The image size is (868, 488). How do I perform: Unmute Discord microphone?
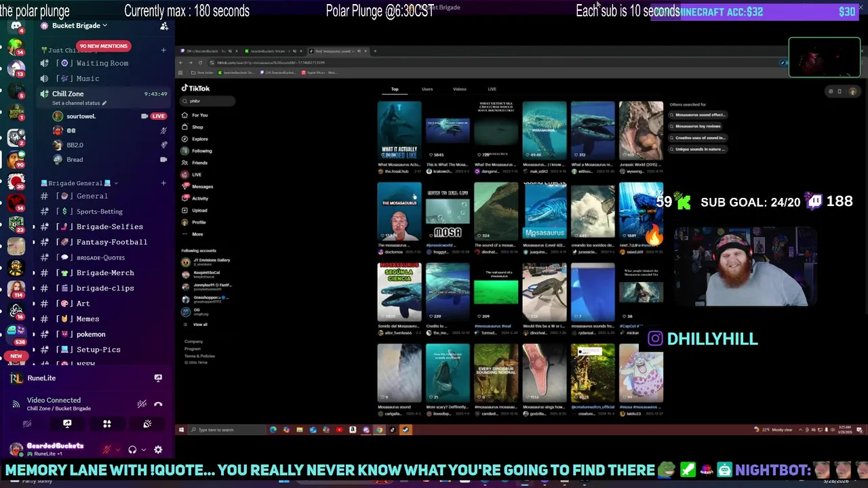tap(106, 449)
